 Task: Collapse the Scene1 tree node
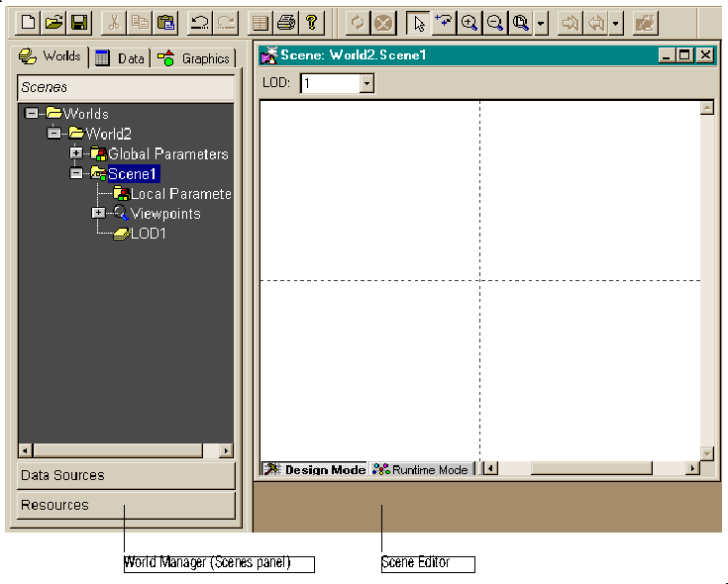point(76,173)
